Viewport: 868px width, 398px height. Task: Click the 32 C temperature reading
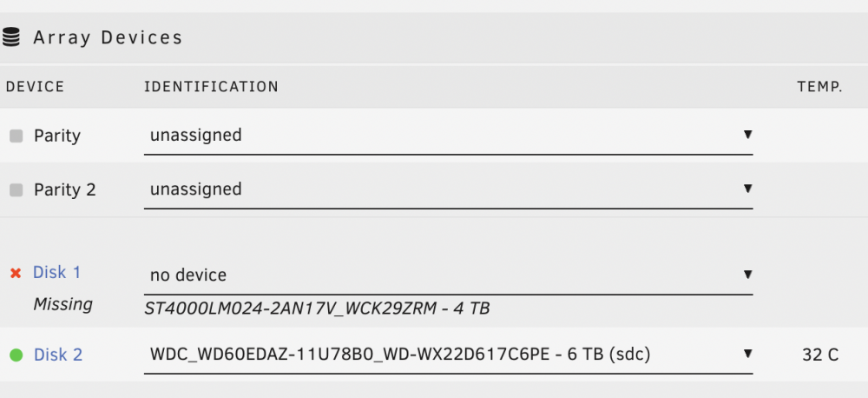[x=820, y=355]
